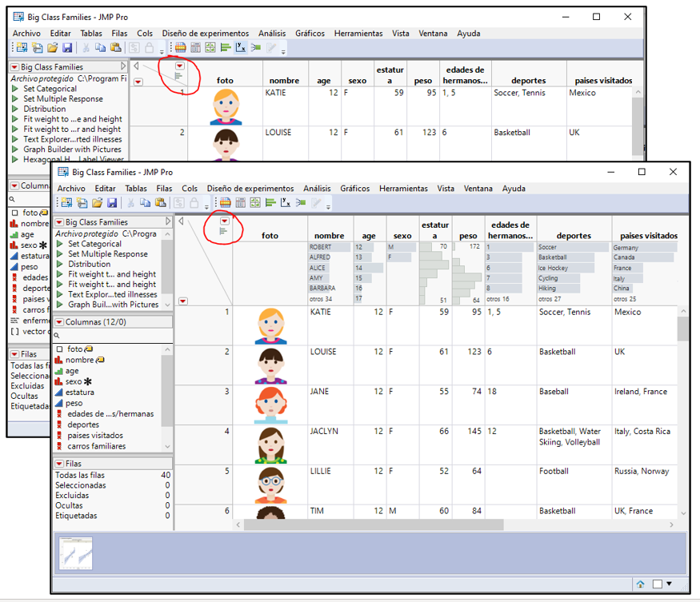Click the Excludidas row state in Filas panel

coord(74,494)
